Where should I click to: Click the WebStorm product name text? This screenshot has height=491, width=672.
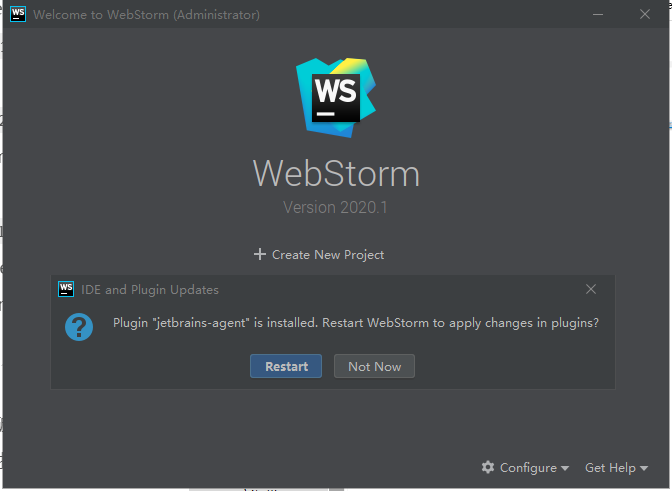click(336, 173)
